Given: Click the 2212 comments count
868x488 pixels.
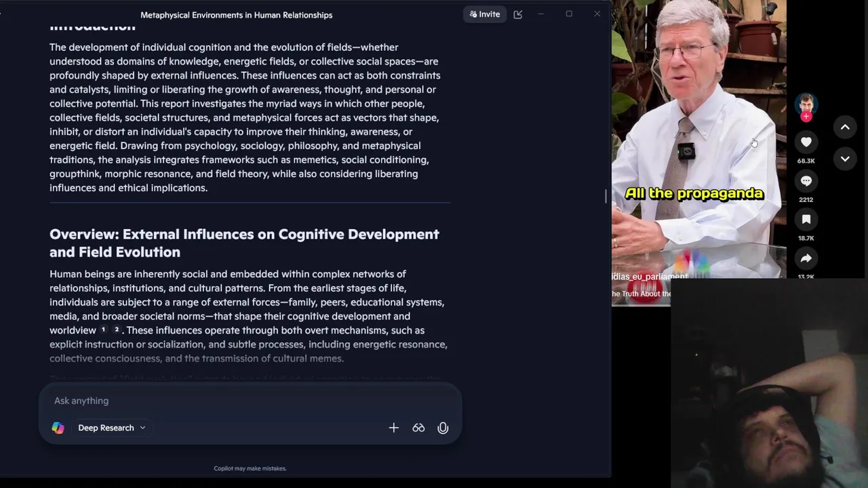Looking at the screenshot, I should [x=806, y=199].
